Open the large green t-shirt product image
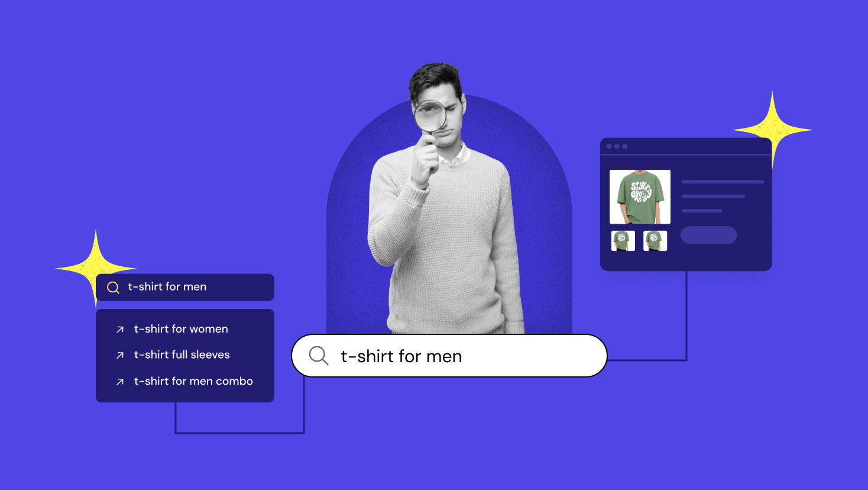Viewport: 868px width, 490px height. 640,197
